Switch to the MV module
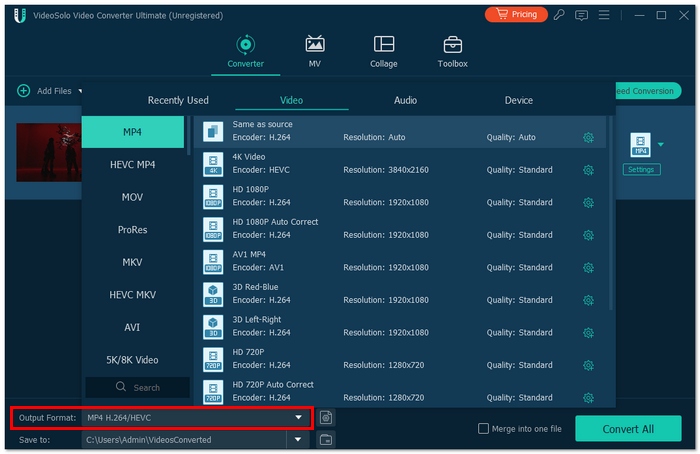The width and height of the screenshot is (700, 454). point(315,52)
